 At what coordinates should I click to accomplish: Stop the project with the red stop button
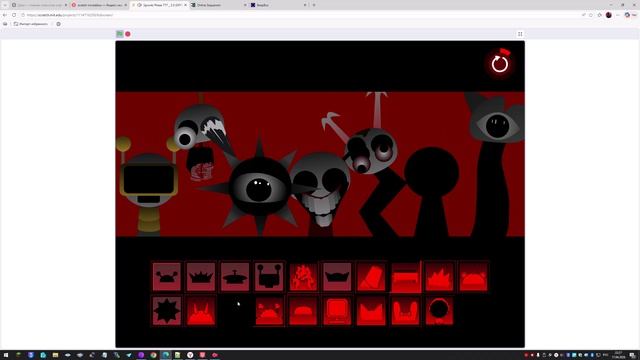[128, 34]
